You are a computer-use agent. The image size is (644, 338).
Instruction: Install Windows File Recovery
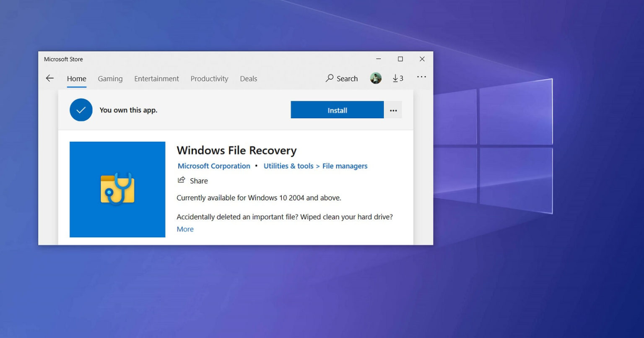[337, 110]
